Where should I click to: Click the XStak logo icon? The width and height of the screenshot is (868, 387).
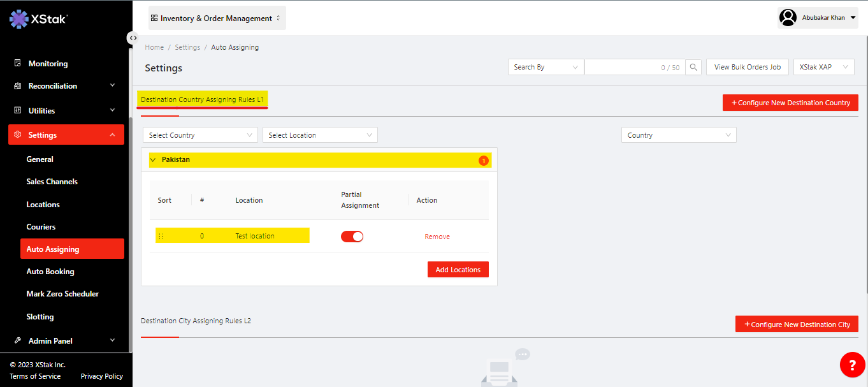pyautogui.click(x=19, y=19)
